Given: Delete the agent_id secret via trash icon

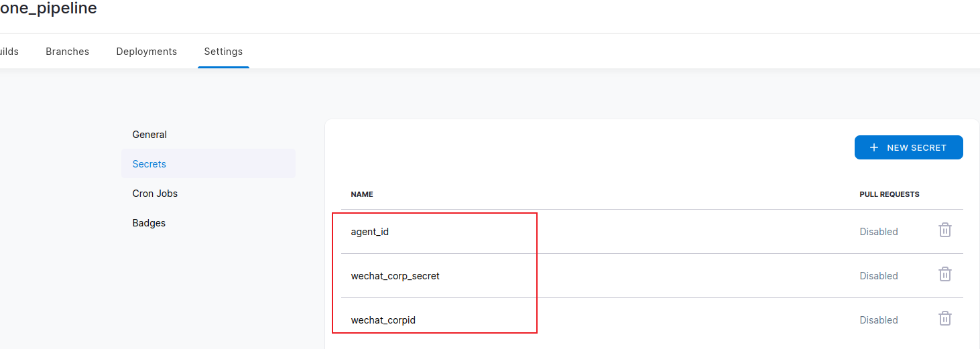Looking at the screenshot, I should point(944,230).
